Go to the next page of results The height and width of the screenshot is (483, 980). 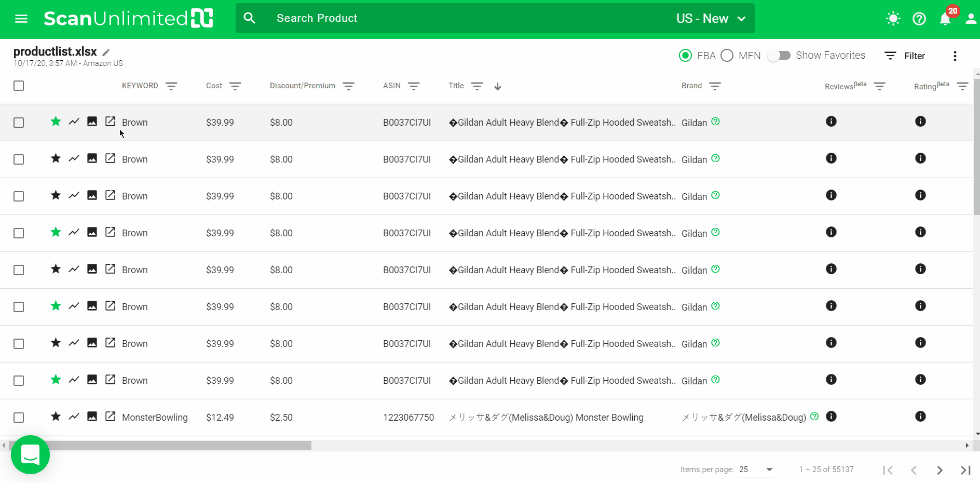[940, 470]
